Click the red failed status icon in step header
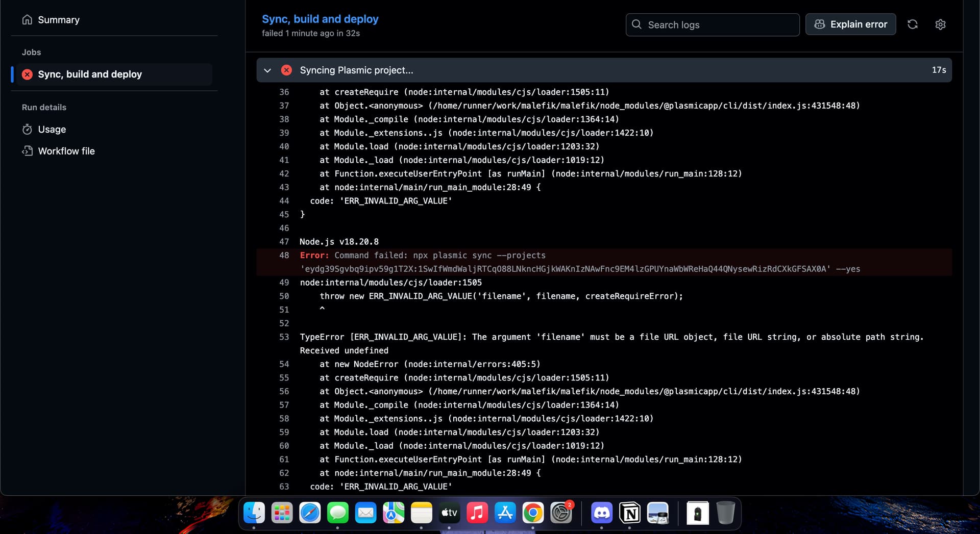This screenshot has width=980, height=534. point(286,70)
